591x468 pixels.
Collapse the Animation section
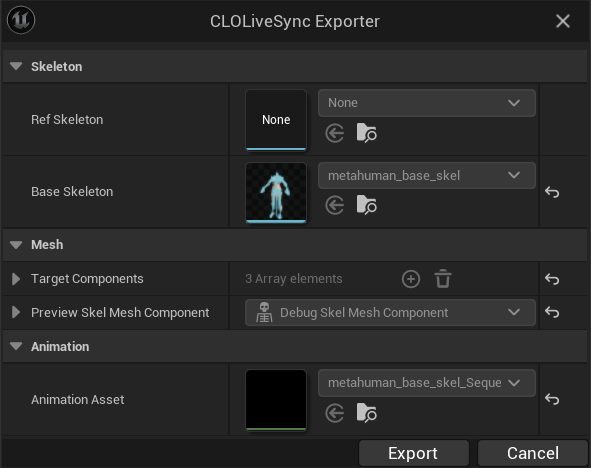pos(16,346)
